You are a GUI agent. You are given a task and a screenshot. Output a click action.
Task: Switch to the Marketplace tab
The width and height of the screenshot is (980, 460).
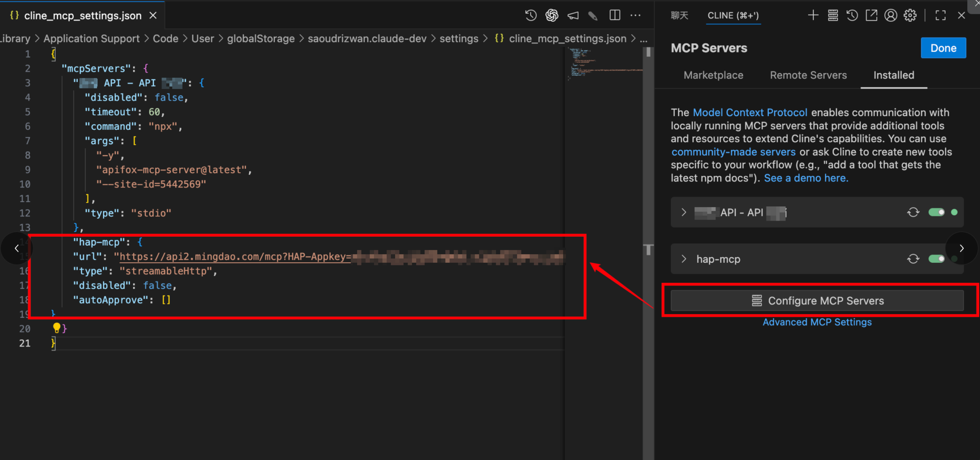click(x=713, y=75)
